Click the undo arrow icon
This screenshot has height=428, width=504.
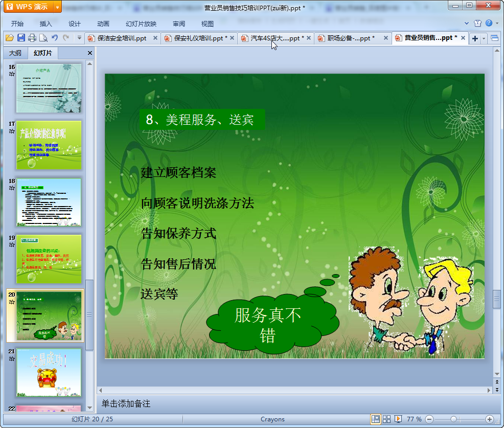pos(55,38)
